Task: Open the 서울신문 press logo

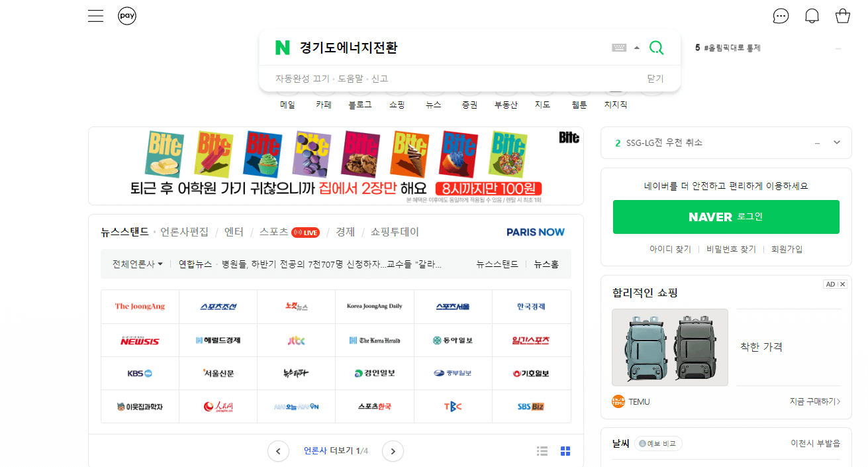Action: [218, 373]
